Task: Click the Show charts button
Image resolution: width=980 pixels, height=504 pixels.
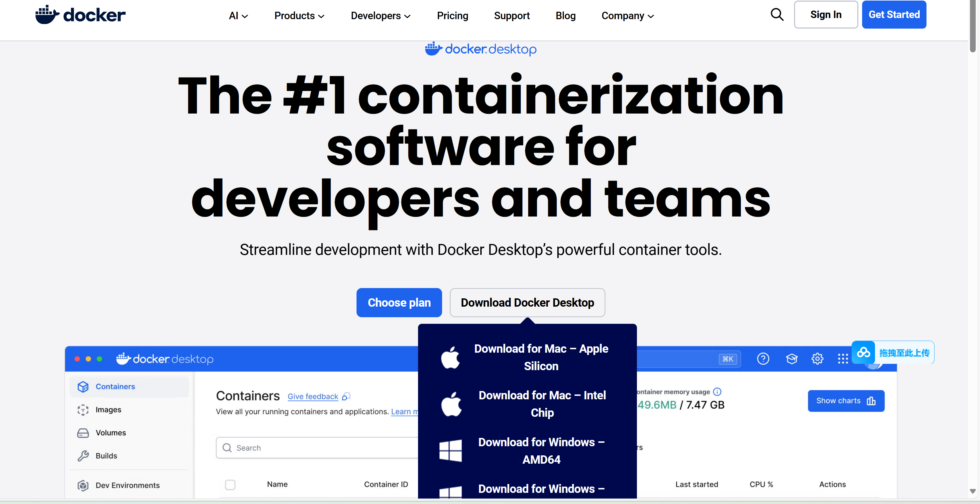Action: [x=846, y=401]
